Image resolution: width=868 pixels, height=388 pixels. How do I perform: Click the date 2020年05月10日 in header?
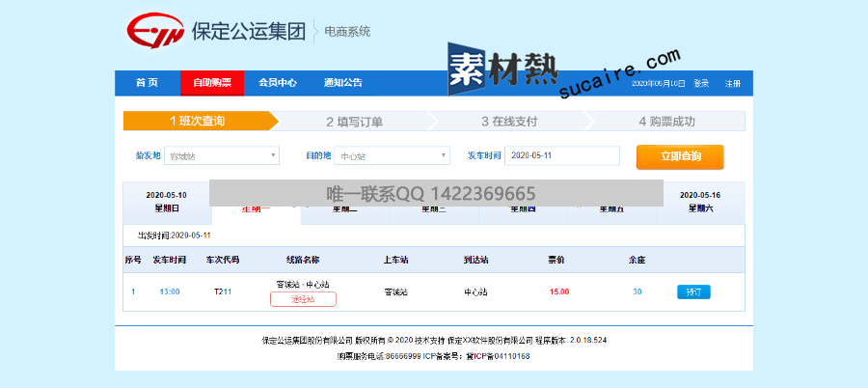point(659,84)
